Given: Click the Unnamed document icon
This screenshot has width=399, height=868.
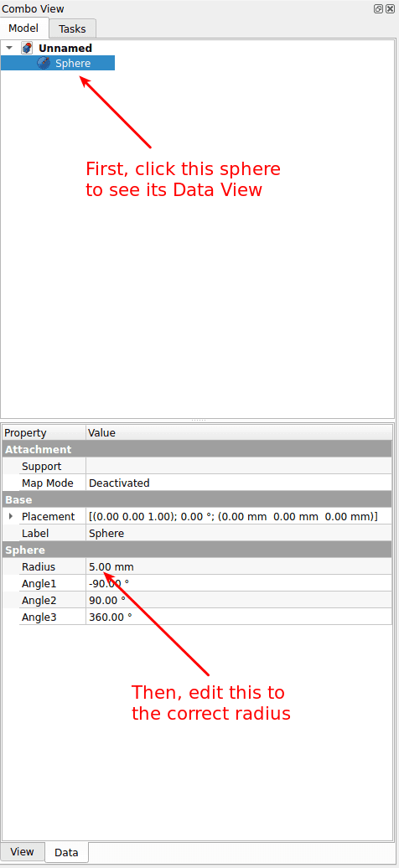Looking at the screenshot, I should click(x=27, y=48).
